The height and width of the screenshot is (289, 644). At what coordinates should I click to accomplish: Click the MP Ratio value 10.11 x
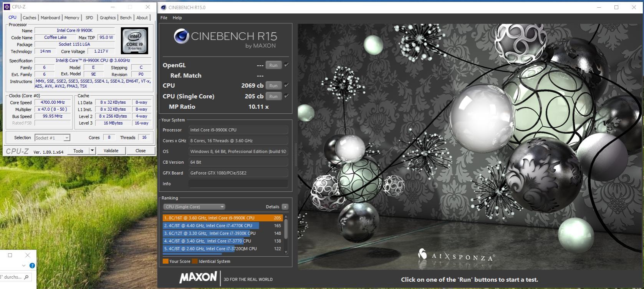[x=258, y=107]
